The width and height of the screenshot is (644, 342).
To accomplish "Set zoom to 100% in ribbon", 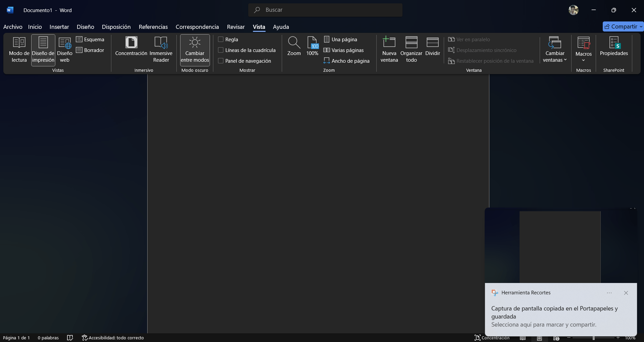I will coord(312,47).
